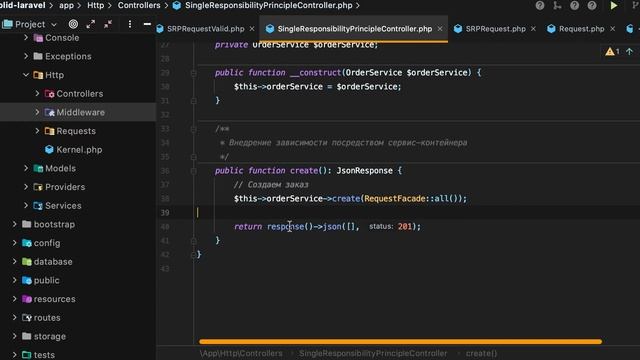Expand the resources folder
The width and height of the screenshot is (640, 360).
click(x=15, y=299)
